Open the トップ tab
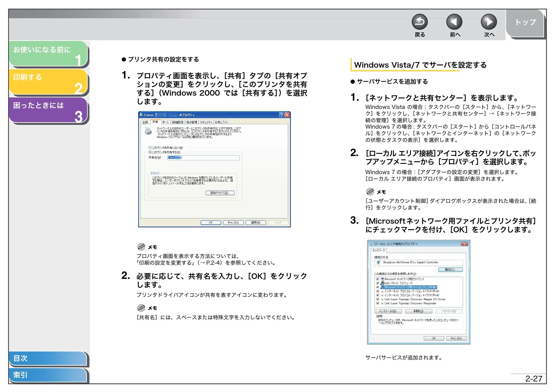Image resolution: width=555 pixels, height=392 pixels. click(525, 23)
